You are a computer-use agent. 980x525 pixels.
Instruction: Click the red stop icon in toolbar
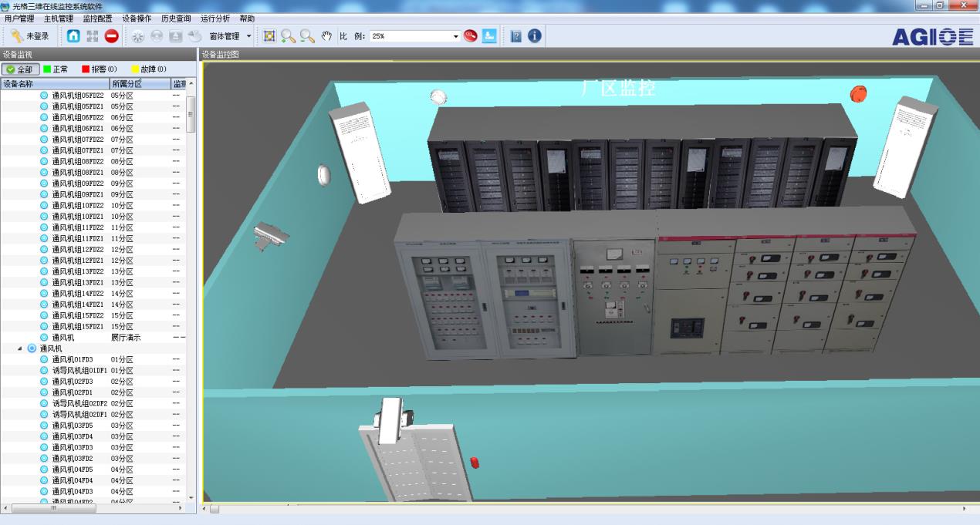(x=112, y=36)
